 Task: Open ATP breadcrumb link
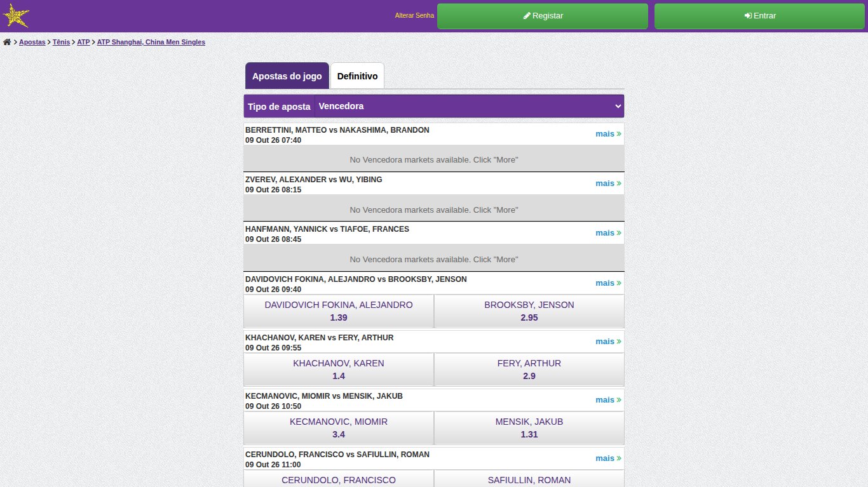(83, 42)
